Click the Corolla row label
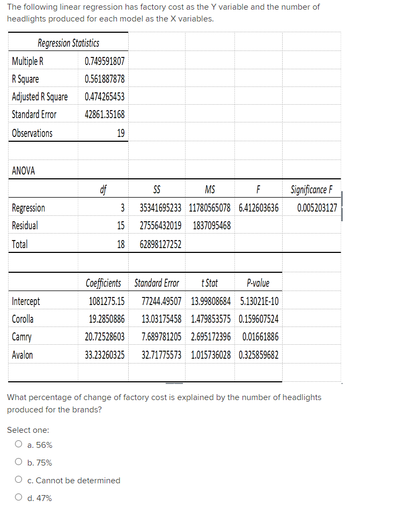The height and width of the screenshot is (508, 420). pyautogui.click(x=22, y=318)
